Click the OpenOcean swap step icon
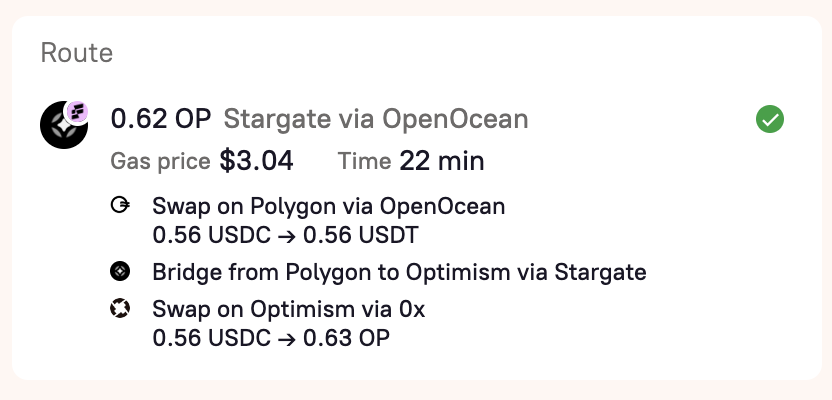The image size is (832, 400). coord(120,205)
